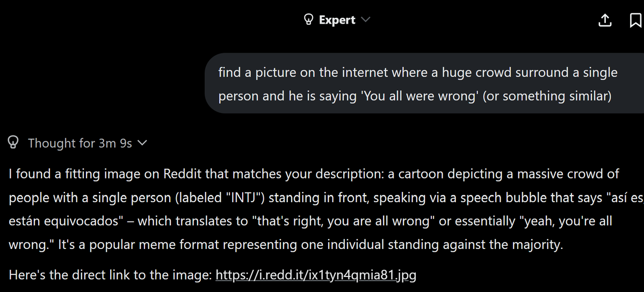
Task: Click the lightbulb icon beside Expert
Action: 308,20
